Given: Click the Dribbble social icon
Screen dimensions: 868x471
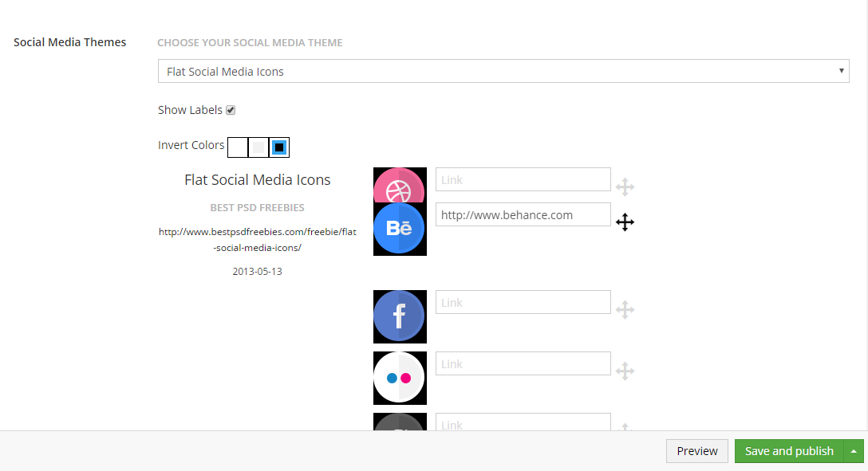Looking at the screenshot, I should click(x=400, y=185).
